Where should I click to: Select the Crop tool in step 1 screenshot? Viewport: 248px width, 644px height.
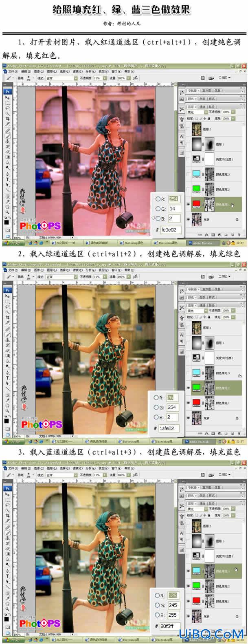click(x=7, y=119)
